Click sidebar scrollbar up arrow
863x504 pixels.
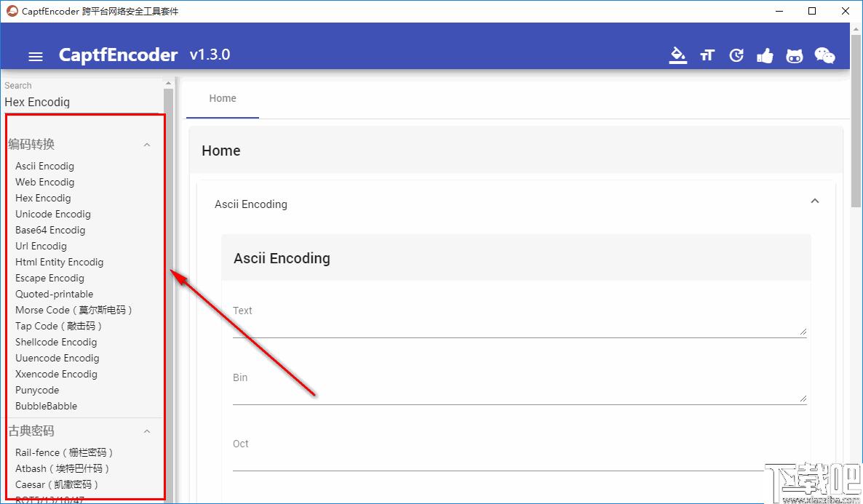(168, 83)
